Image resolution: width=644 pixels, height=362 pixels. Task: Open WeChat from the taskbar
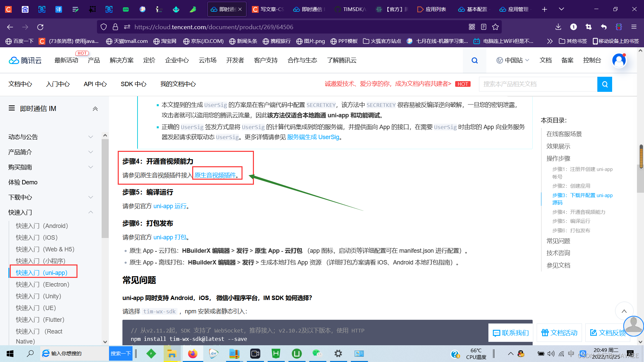pos(317,354)
